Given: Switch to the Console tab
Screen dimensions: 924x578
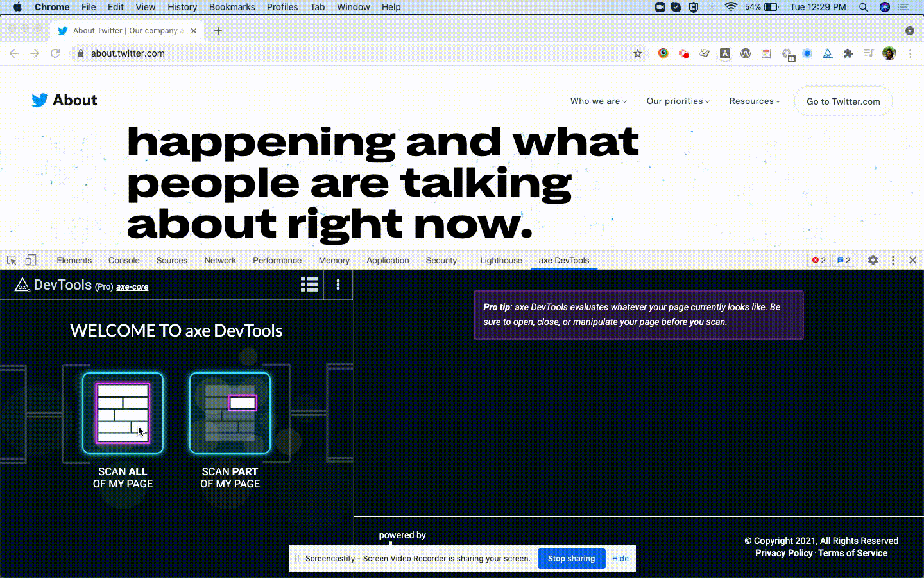Looking at the screenshot, I should click(124, 260).
